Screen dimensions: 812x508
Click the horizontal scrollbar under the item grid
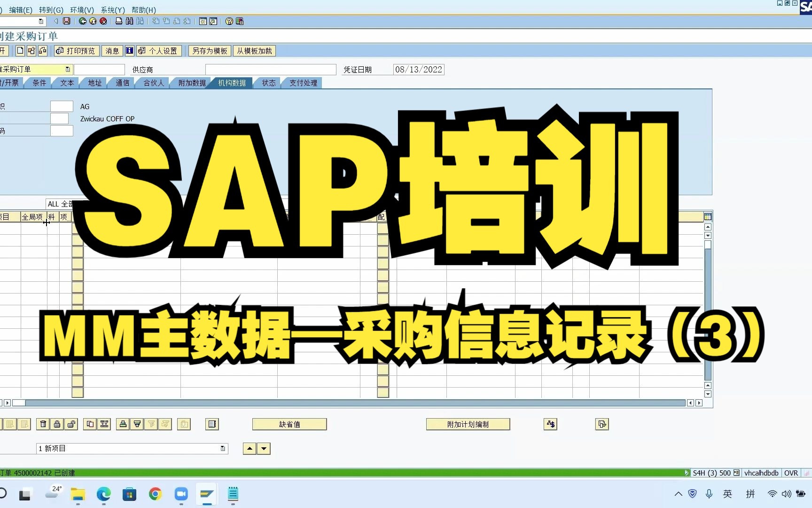tap(355, 403)
